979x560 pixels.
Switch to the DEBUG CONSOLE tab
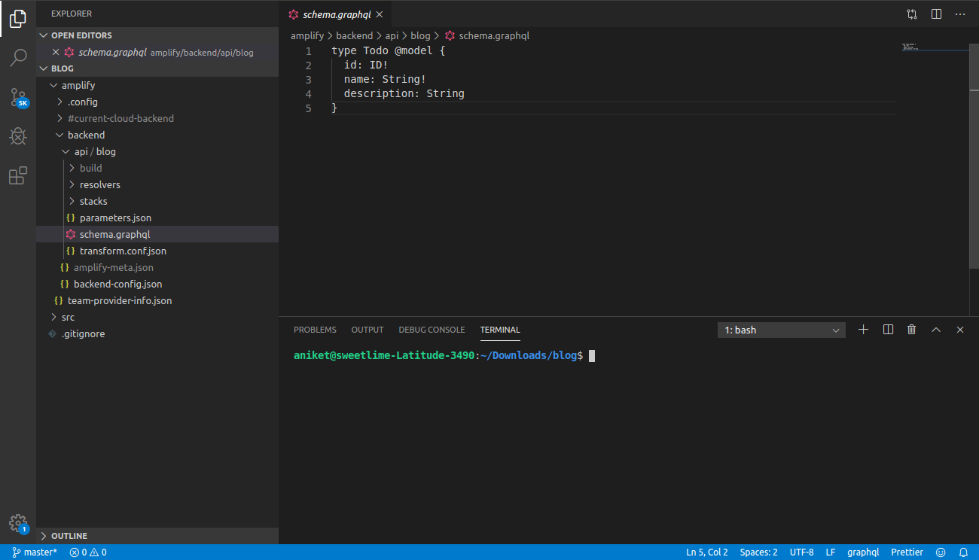point(432,330)
